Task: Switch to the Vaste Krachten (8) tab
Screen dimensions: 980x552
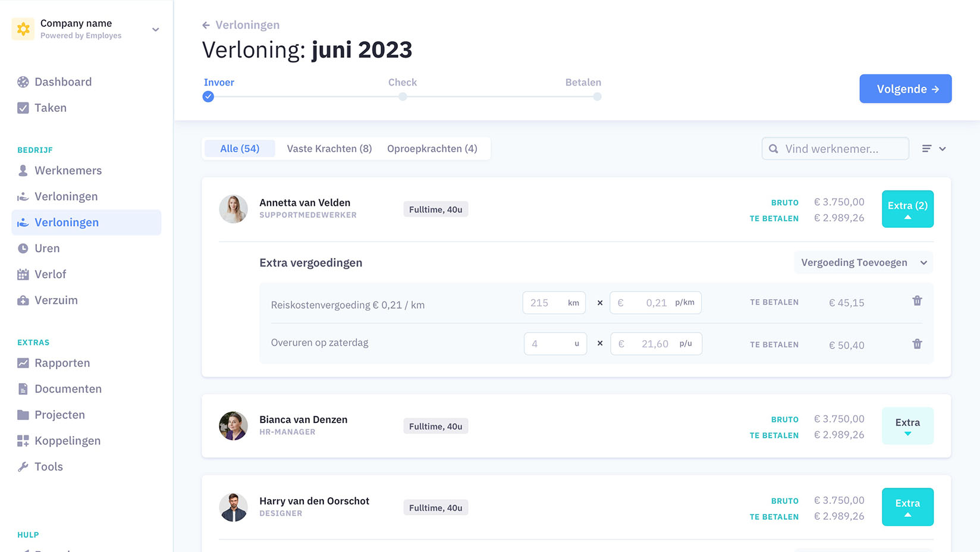Action: tap(329, 149)
